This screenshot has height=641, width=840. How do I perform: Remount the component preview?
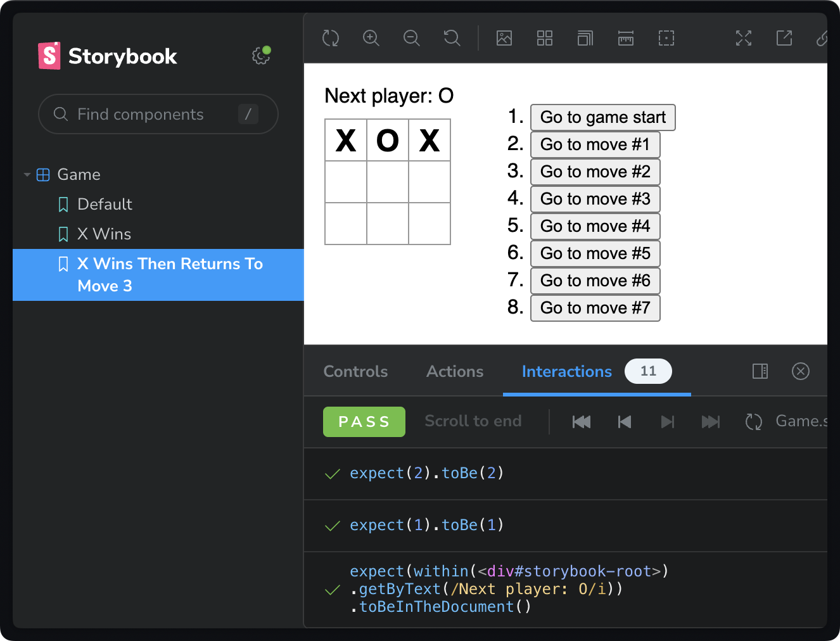pyautogui.click(x=331, y=38)
